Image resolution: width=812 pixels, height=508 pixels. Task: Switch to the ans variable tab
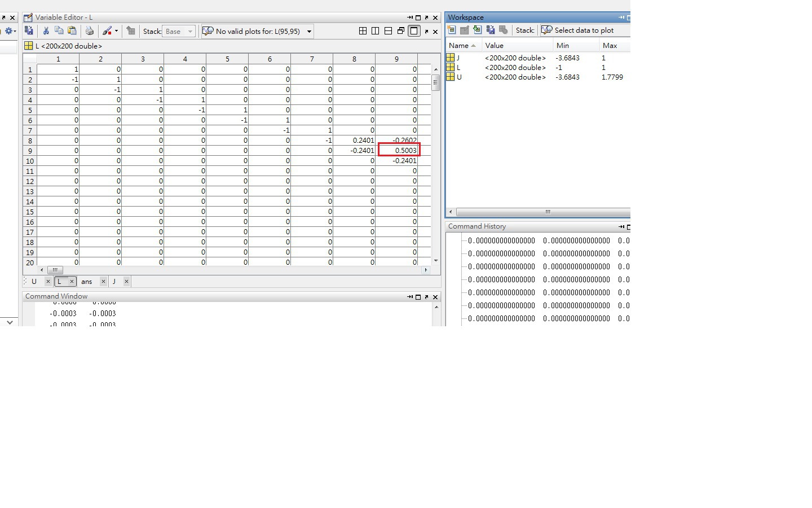point(86,281)
